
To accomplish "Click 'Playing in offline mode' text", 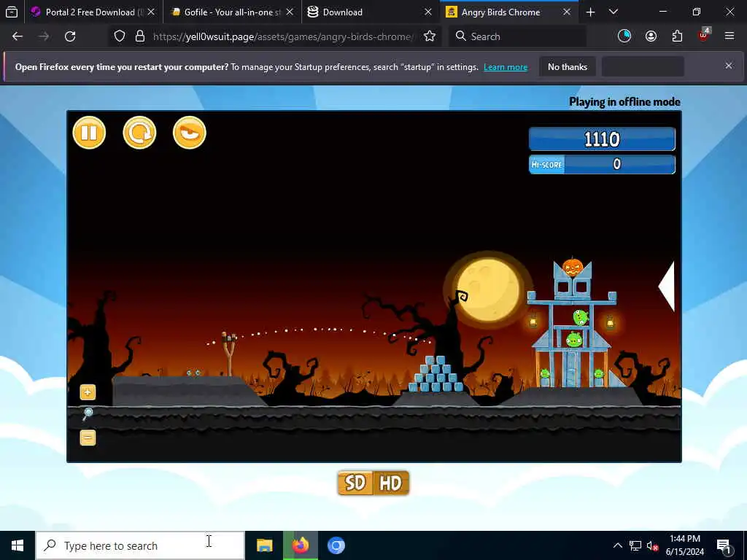I will pyautogui.click(x=624, y=102).
